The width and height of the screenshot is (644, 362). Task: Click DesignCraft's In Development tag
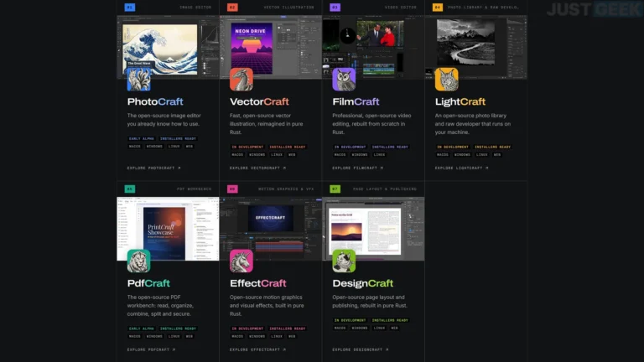[x=350, y=320]
